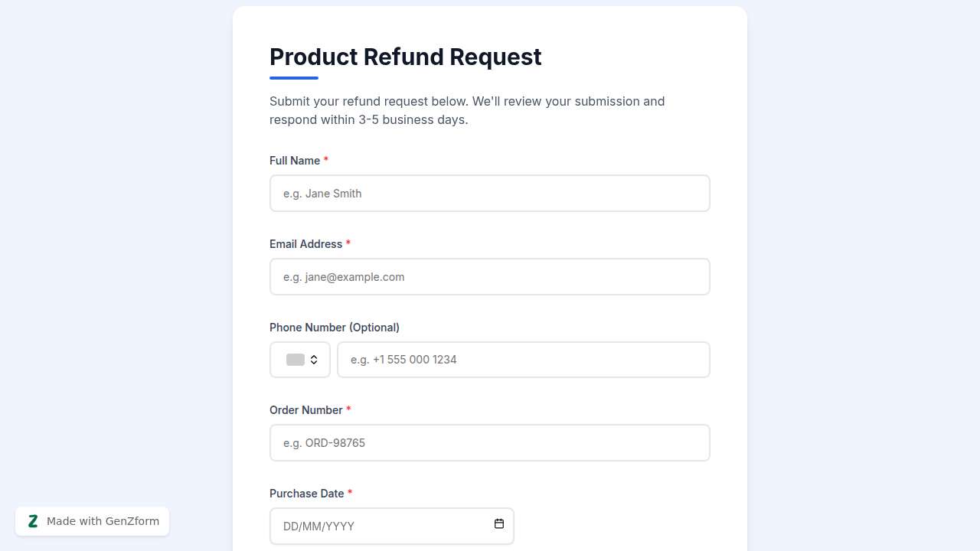Click the "Phone Number (Optional)" label
The height and width of the screenshot is (551, 980).
pyautogui.click(x=335, y=328)
